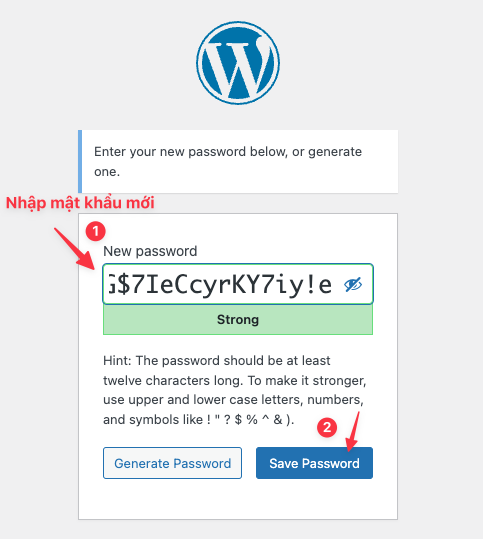
Task: Click the New password label
Action: point(150,251)
